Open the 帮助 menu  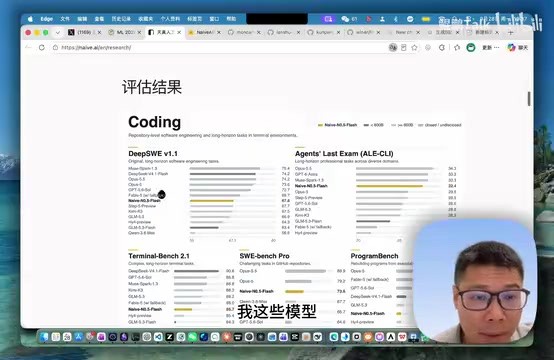[x=231, y=19]
